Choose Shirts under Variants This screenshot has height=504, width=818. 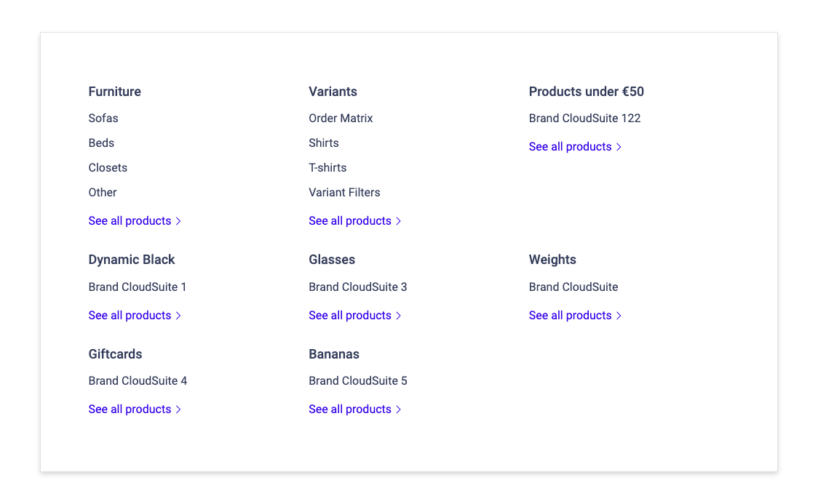(x=324, y=143)
